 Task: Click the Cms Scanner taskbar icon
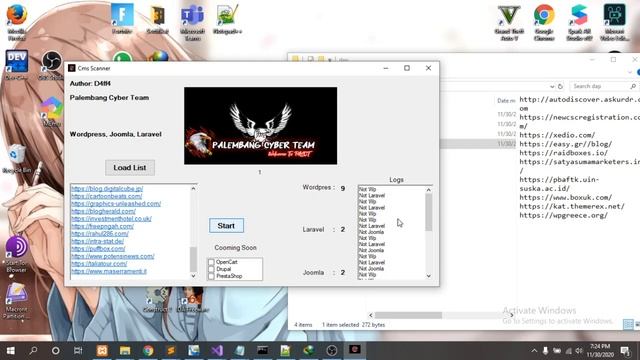(354, 351)
